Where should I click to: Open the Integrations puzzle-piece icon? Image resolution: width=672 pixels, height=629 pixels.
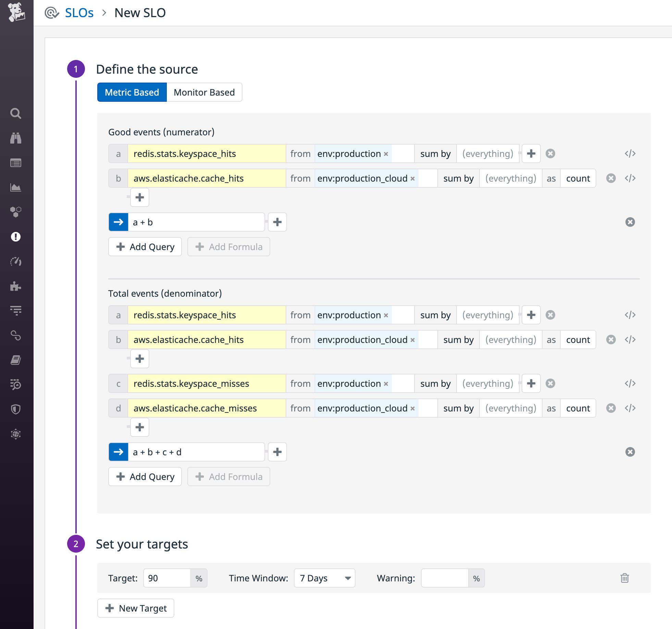point(16,286)
